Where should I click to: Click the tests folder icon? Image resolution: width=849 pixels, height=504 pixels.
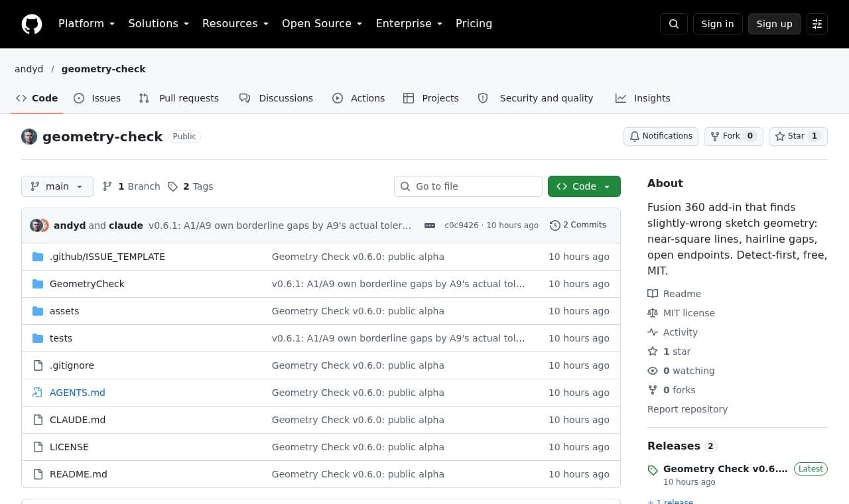(38, 338)
